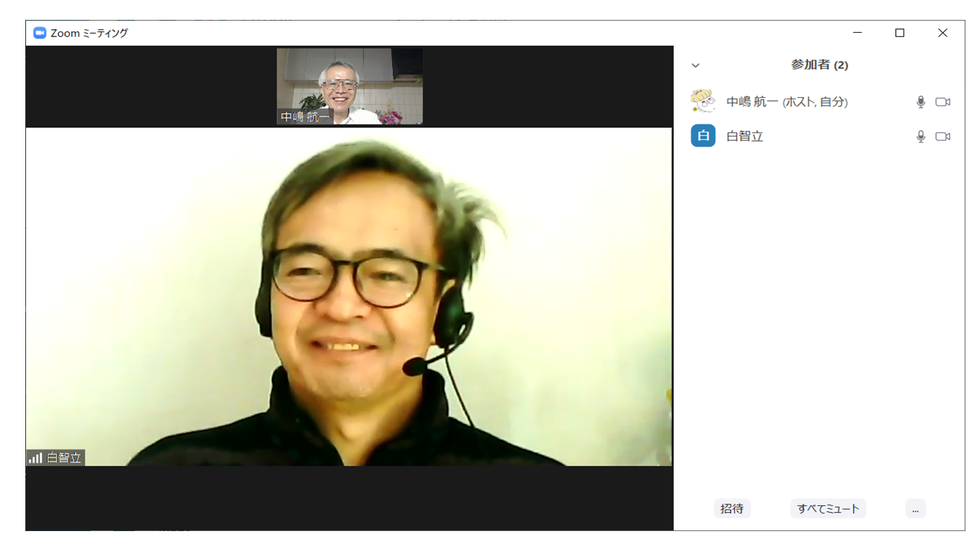Click the main speaker video of 白智立

tap(349, 297)
